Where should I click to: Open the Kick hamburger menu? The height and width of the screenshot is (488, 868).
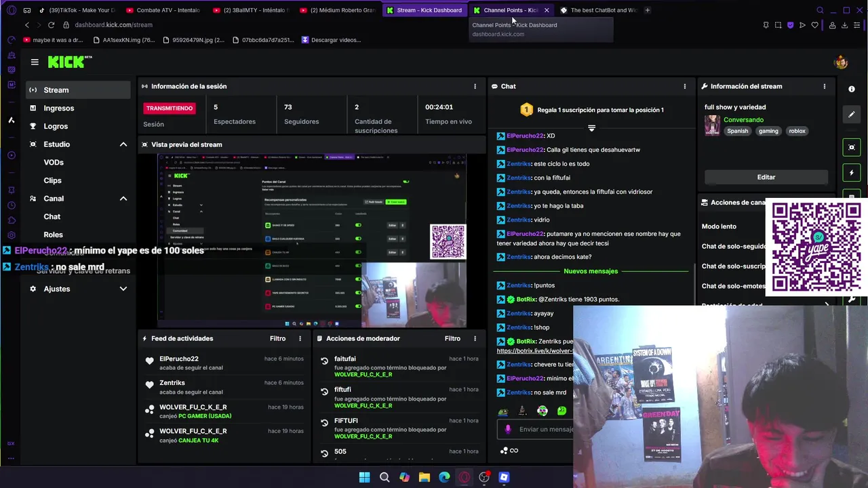coord(35,62)
